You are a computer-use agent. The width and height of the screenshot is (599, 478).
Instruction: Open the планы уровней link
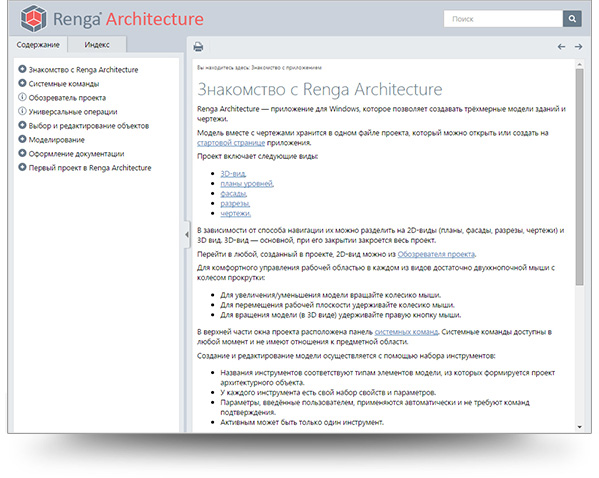tap(247, 184)
